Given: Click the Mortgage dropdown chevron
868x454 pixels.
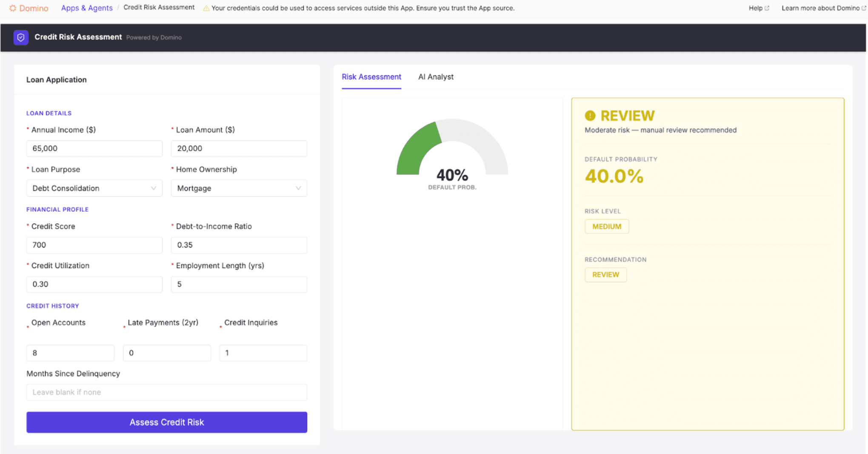Looking at the screenshot, I should point(298,188).
